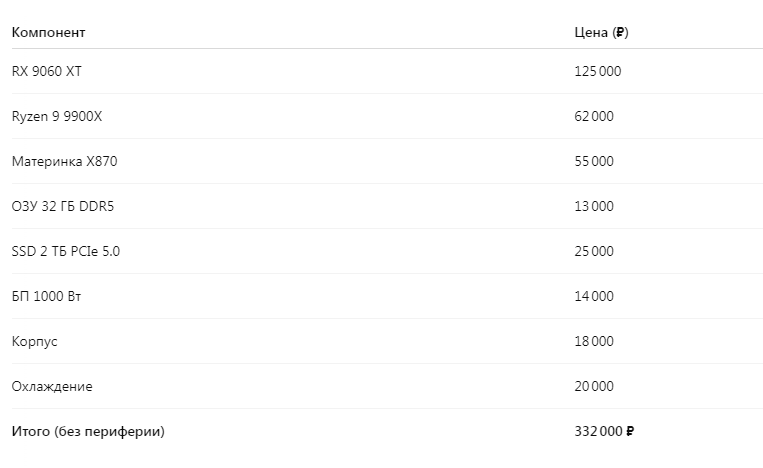763x468 pixels.
Task: Select the БП 1000 Вт cell
Action: [46, 296]
